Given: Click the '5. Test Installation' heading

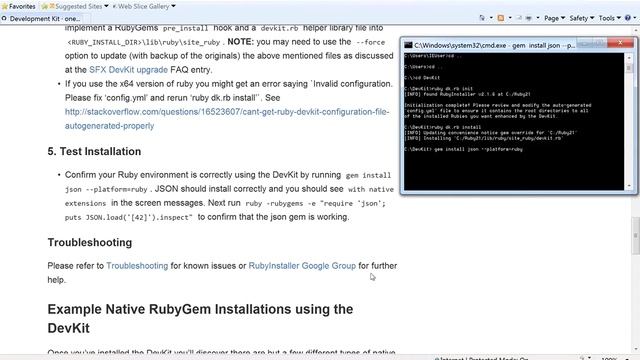Looking at the screenshot, I should (x=94, y=151).
